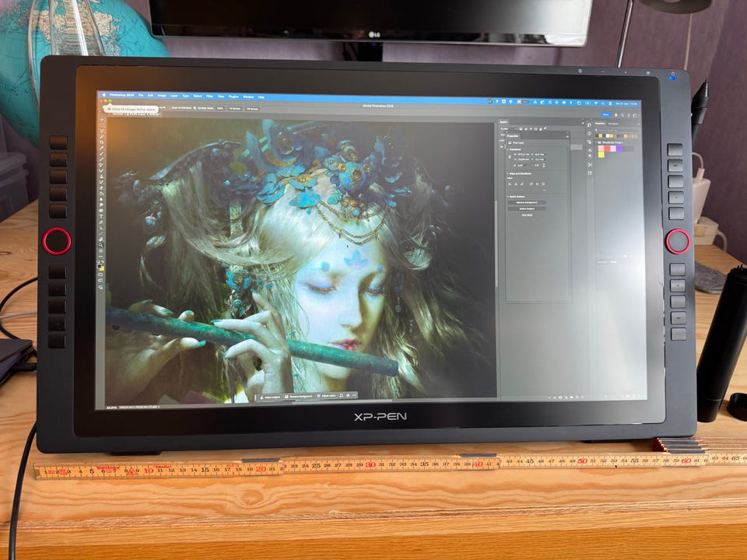Select the Move tool in the toolbar
Screen dimensions: 747x560
(102, 120)
